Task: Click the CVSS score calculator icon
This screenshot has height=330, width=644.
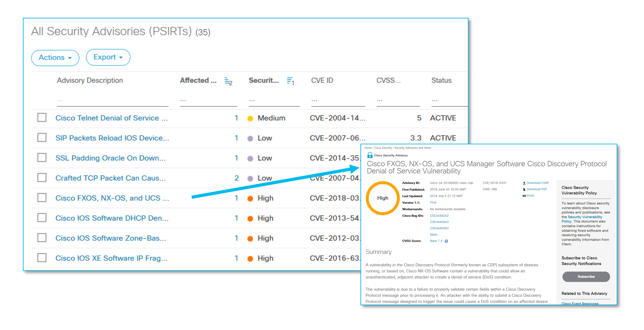Action: coord(446,241)
